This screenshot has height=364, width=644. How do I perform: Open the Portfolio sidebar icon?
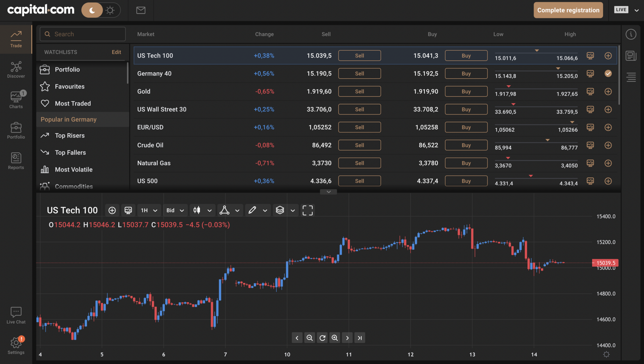(16, 130)
